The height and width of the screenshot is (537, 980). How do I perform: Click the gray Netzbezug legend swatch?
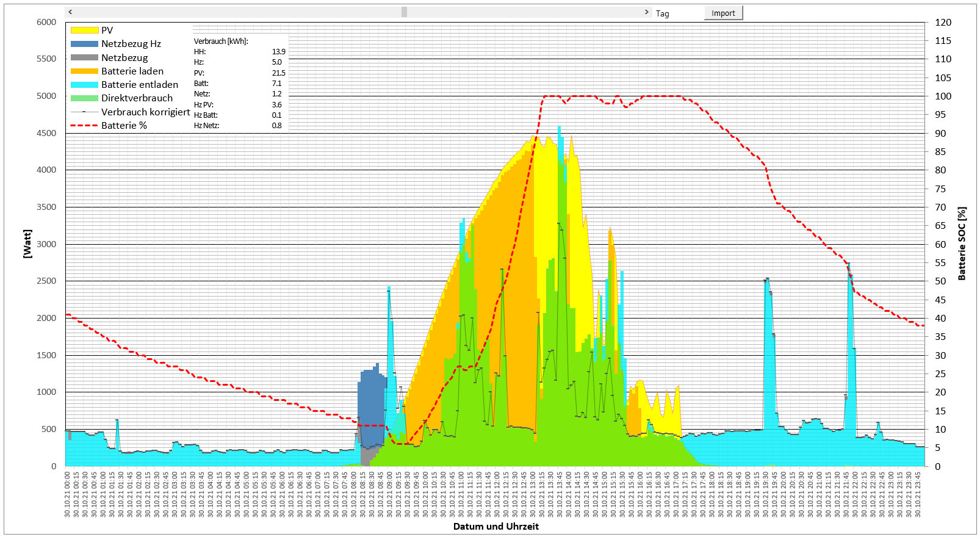click(x=84, y=57)
